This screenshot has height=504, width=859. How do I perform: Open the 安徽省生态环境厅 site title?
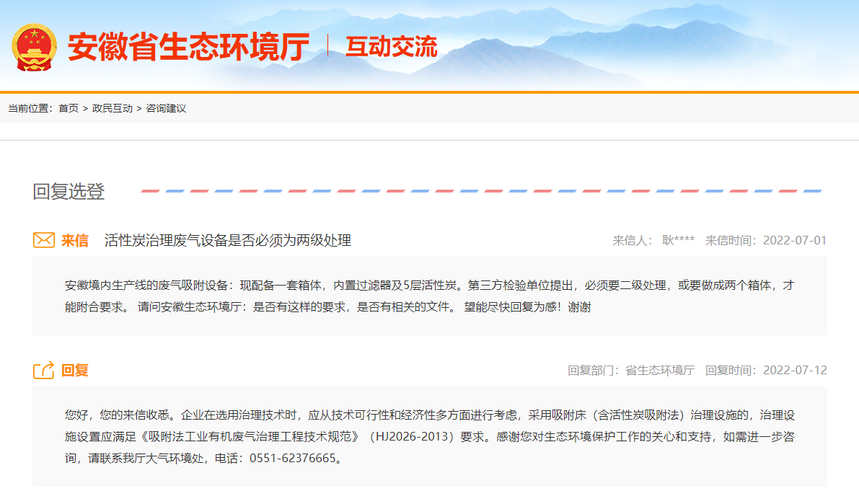pos(188,47)
